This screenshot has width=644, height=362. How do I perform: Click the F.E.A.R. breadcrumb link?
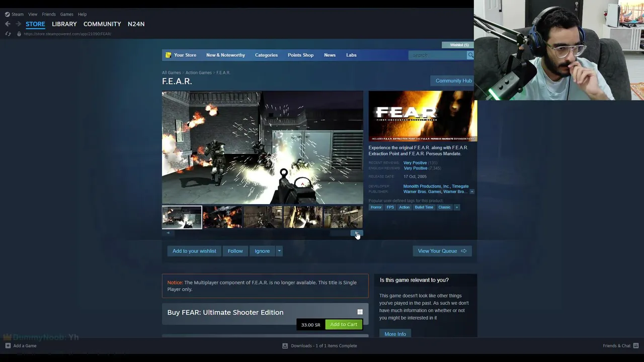pyautogui.click(x=223, y=72)
